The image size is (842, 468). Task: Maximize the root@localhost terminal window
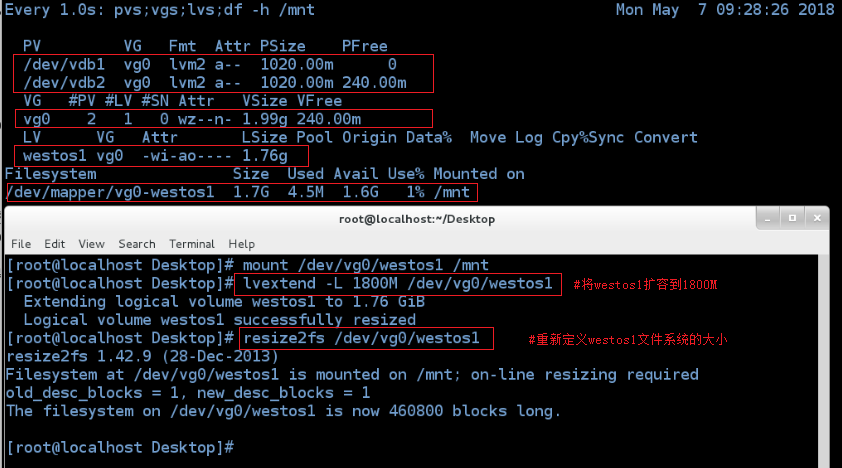pos(792,218)
